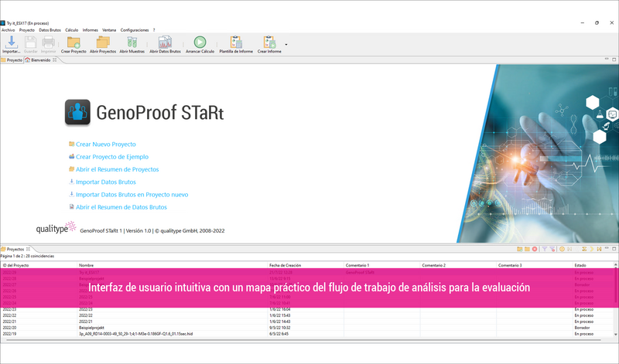Click the sigma page icon in Proyectos toolbar
The height and width of the screenshot is (364, 619).
click(584, 249)
